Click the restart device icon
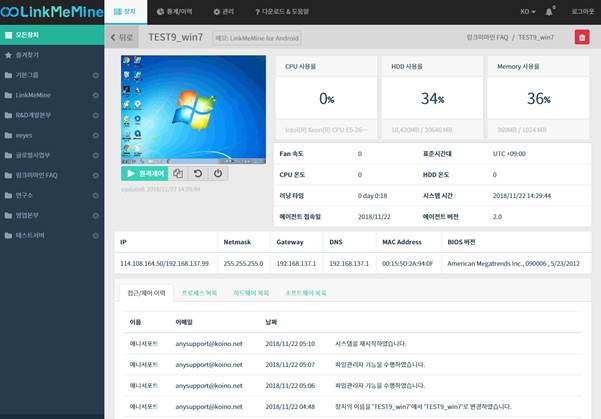601x419 pixels. 198,173
